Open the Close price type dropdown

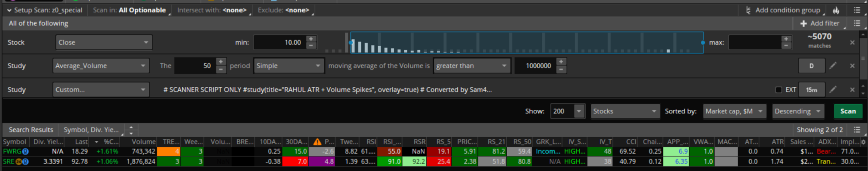[x=104, y=42]
